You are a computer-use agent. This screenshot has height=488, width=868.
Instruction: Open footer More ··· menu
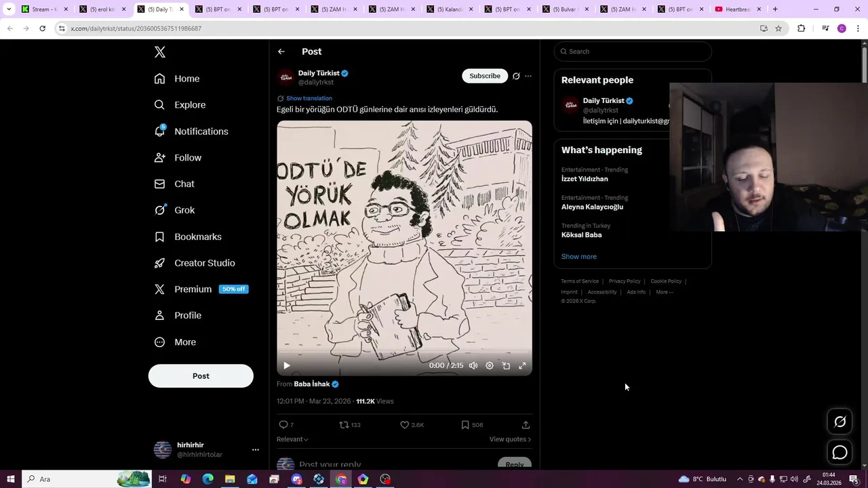tap(665, 292)
